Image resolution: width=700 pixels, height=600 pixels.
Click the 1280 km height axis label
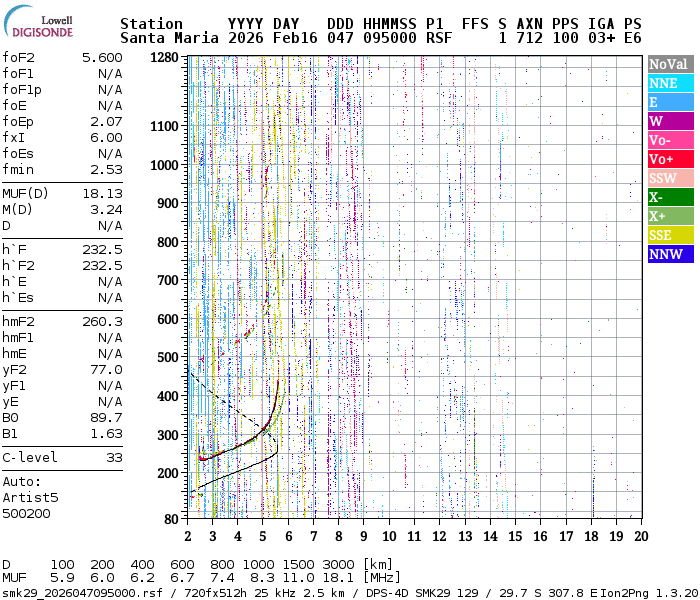tap(164, 58)
